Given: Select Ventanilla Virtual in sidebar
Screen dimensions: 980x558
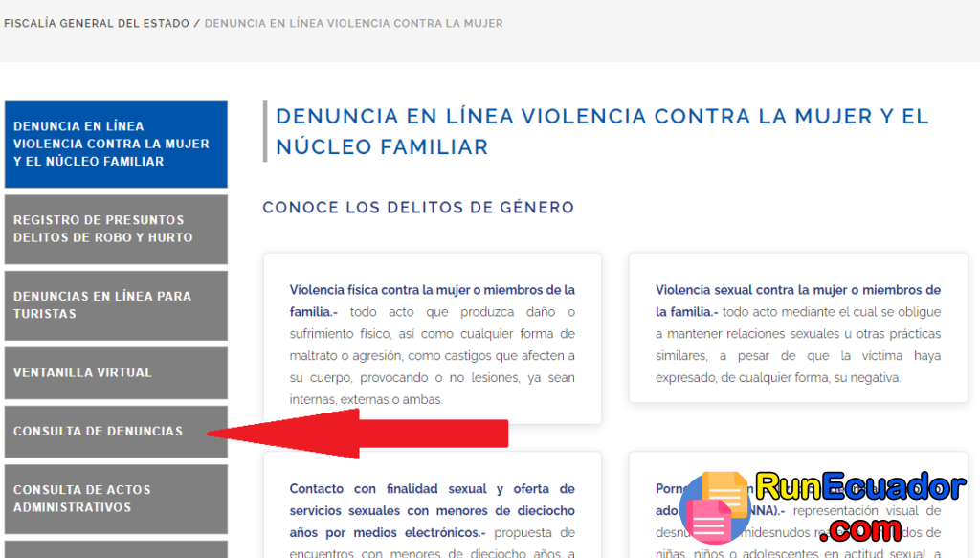Looking at the screenshot, I should point(116,373).
